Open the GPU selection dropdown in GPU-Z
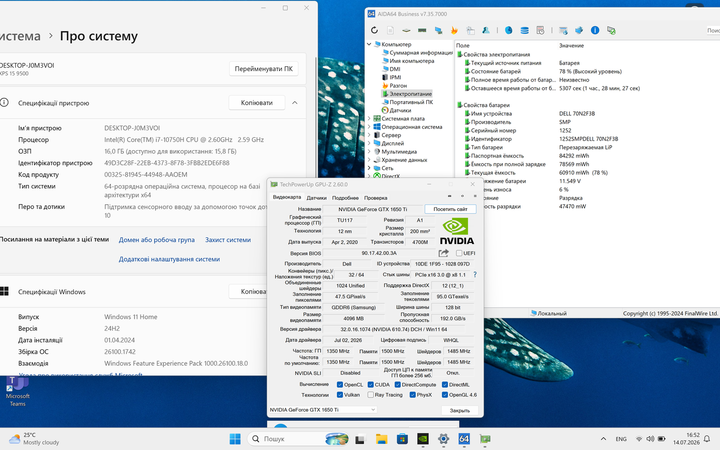 click(323, 410)
